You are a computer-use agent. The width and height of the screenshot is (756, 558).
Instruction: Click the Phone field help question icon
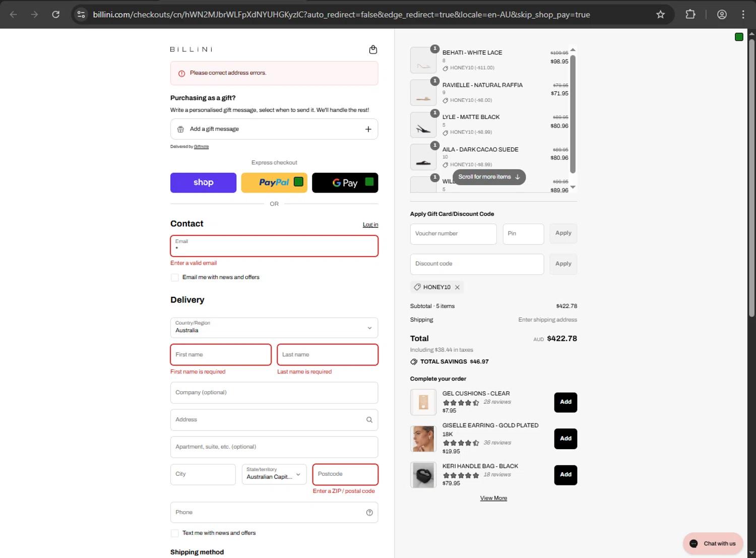369,513
